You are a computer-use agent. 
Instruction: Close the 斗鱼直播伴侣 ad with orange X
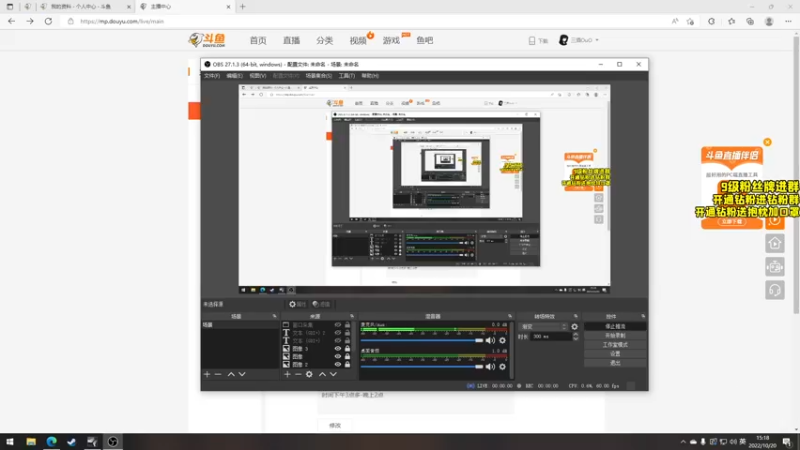(x=767, y=142)
